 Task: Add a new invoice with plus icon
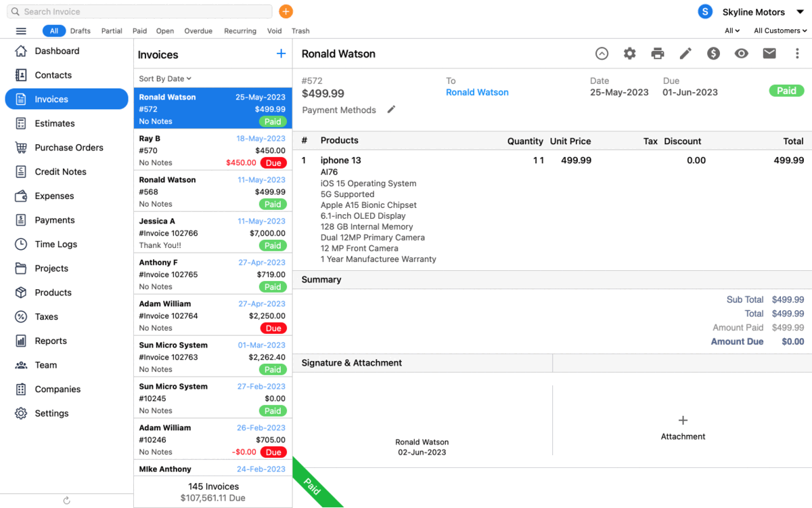(x=281, y=54)
